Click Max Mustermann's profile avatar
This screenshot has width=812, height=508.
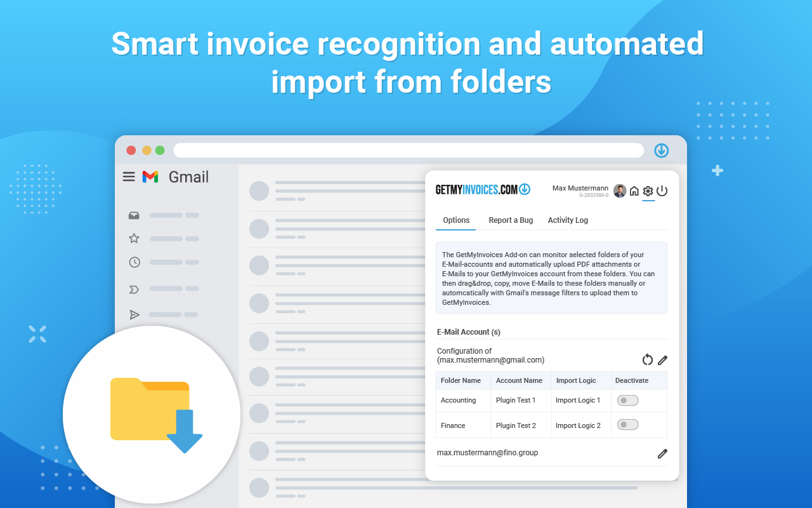(620, 190)
